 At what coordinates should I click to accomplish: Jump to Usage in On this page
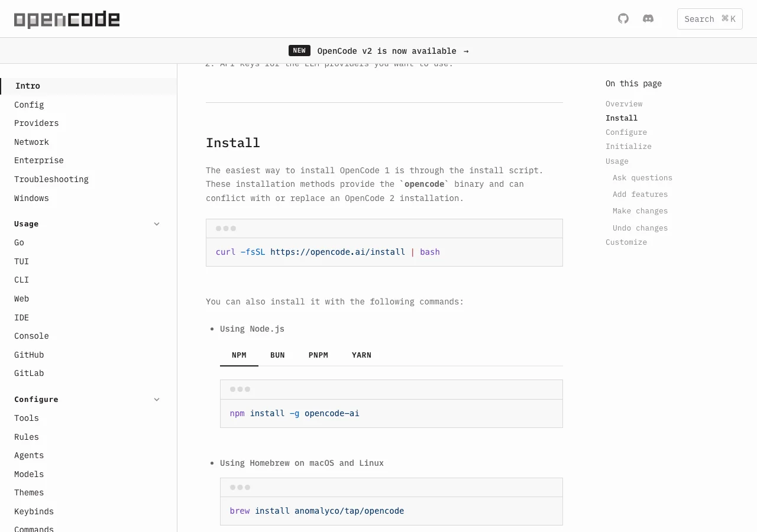click(617, 161)
